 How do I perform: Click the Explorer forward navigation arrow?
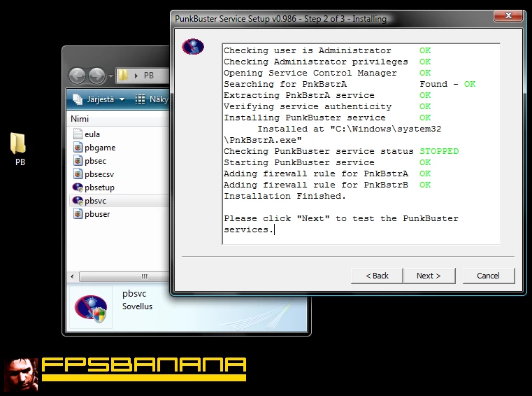[97, 76]
